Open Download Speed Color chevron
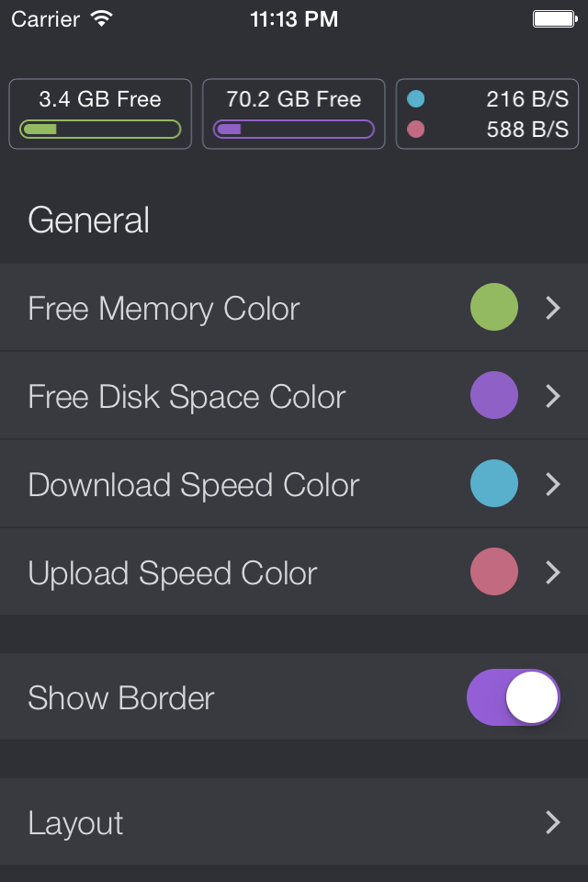 click(553, 484)
